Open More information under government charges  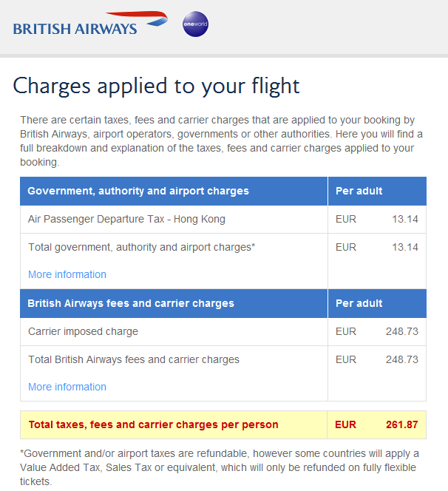pos(67,274)
